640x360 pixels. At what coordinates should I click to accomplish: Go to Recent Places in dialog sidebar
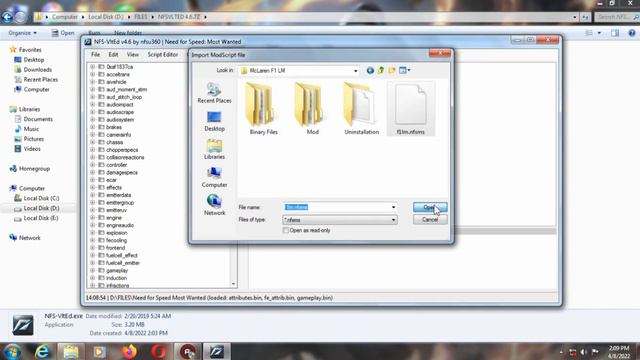[214, 93]
